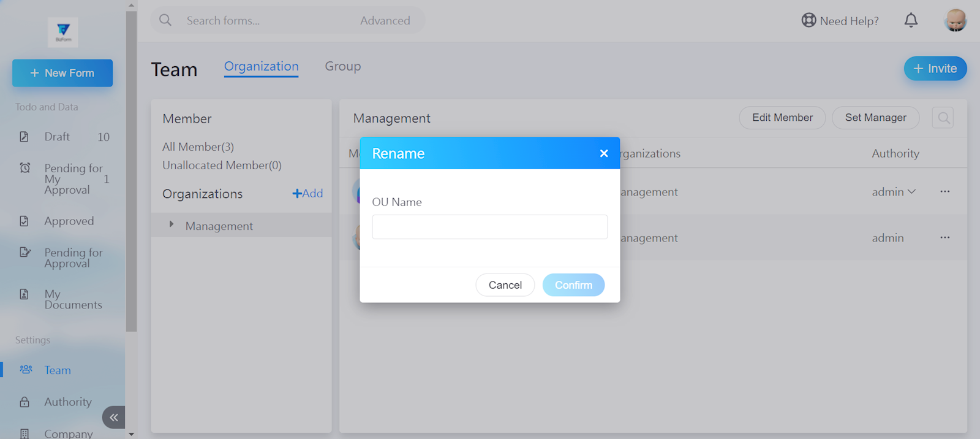Select the Organization tab
The image size is (980, 439).
pyautogui.click(x=261, y=66)
